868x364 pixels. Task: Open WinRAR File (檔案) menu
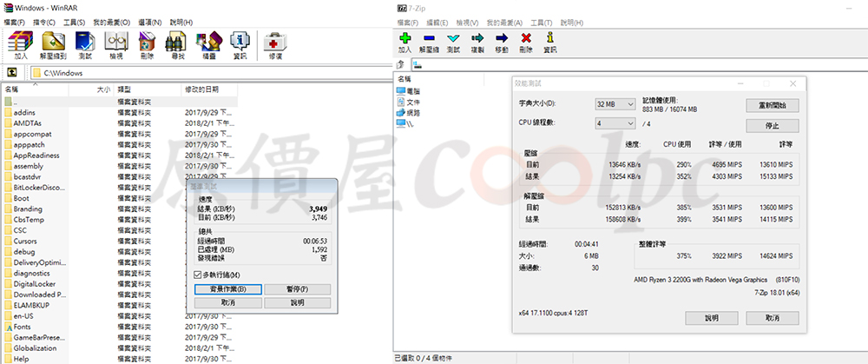click(x=14, y=23)
